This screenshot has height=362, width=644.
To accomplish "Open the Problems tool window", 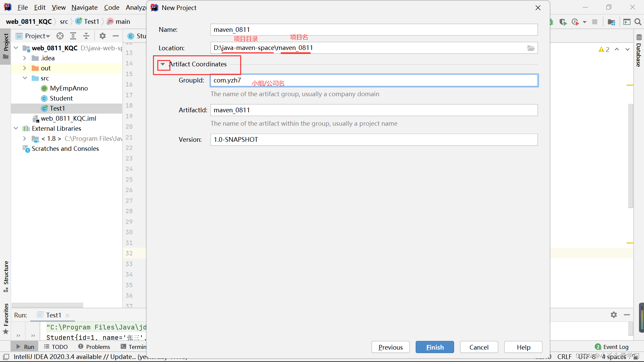I will [94, 347].
